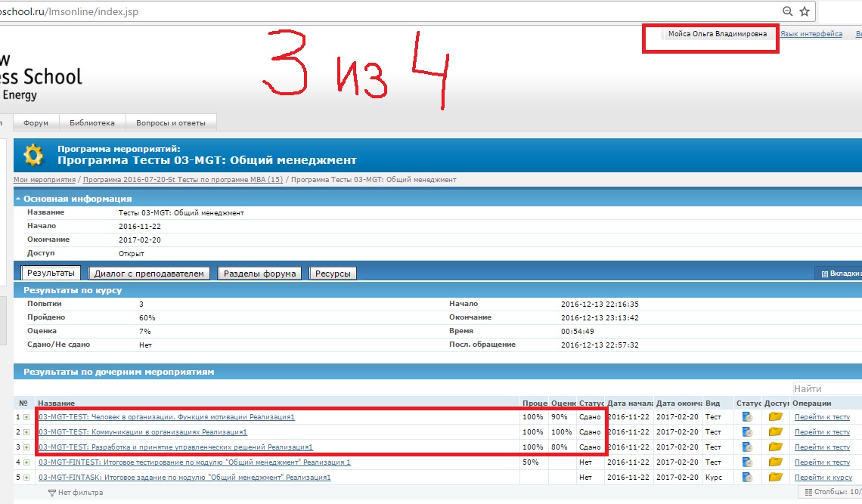Expand row 5 with the plus icon
The image size is (862, 504).
pos(26,478)
